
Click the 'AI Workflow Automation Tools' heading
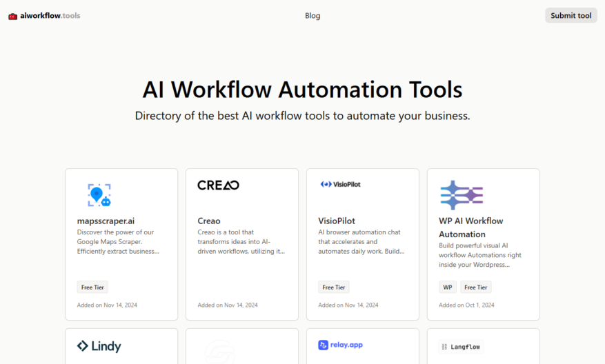pyautogui.click(x=302, y=90)
